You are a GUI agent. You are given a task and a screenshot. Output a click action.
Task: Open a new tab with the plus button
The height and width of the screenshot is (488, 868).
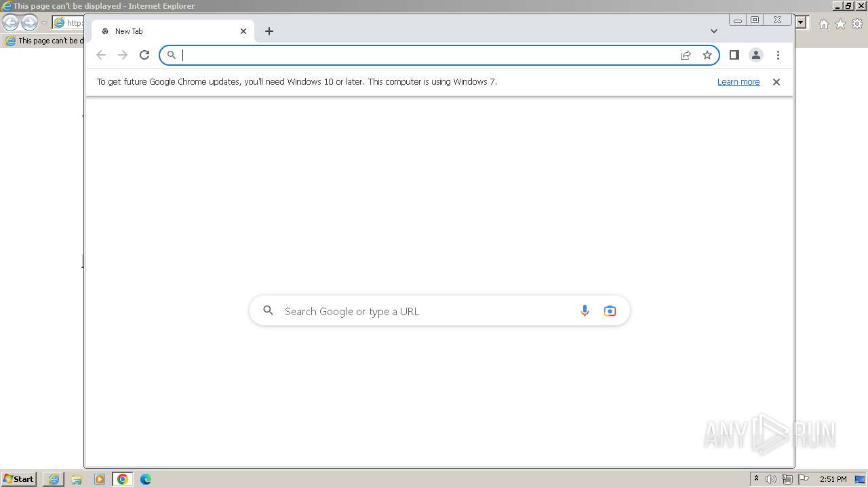[269, 31]
